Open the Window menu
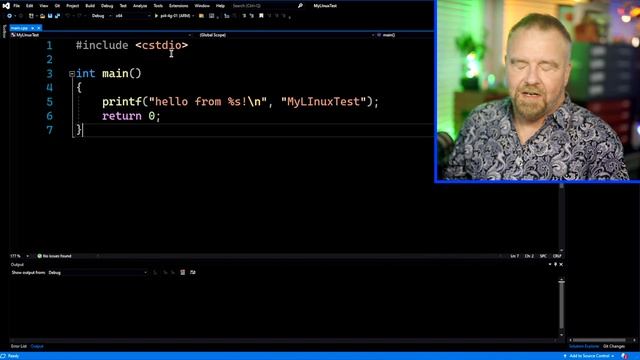Image resolution: width=640 pixels, height=360 pixels. pos(202,6)
